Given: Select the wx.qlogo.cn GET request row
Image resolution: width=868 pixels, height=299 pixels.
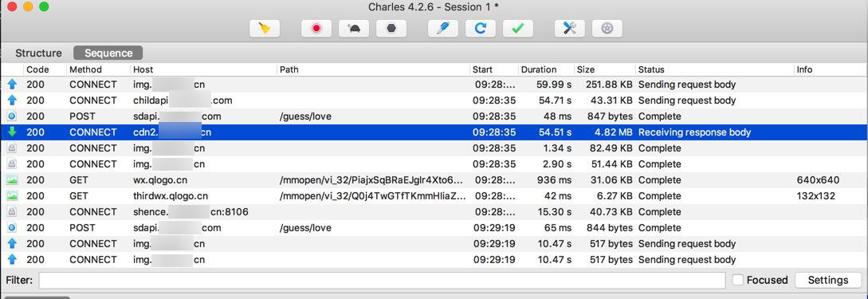Looking at the screenshot, I should (x=434, y=180).
